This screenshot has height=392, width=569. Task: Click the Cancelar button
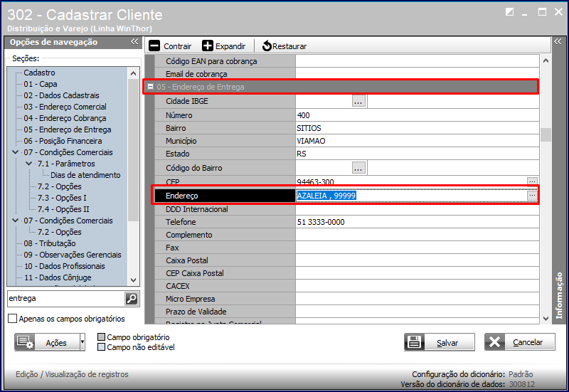point(520,342)
